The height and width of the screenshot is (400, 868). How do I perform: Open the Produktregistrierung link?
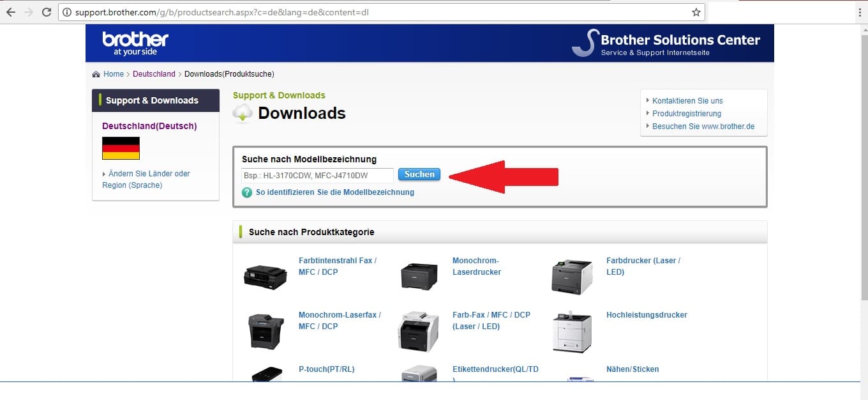pos(687,114)
